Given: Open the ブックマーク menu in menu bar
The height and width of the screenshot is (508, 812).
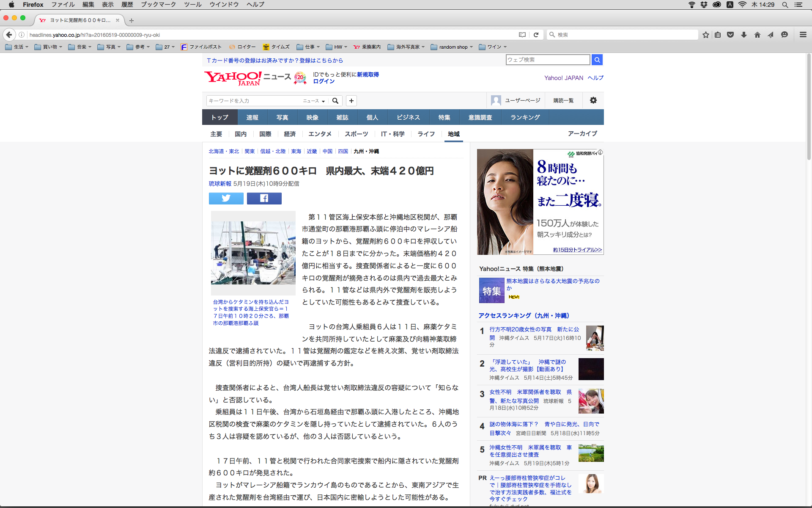Looking at the screenshot, I should coord(158,4).
